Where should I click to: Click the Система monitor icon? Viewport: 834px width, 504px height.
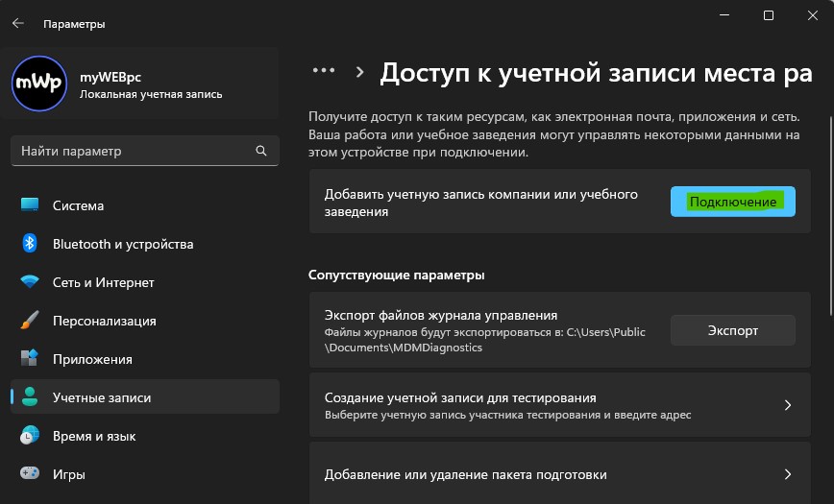pos(30,205)
